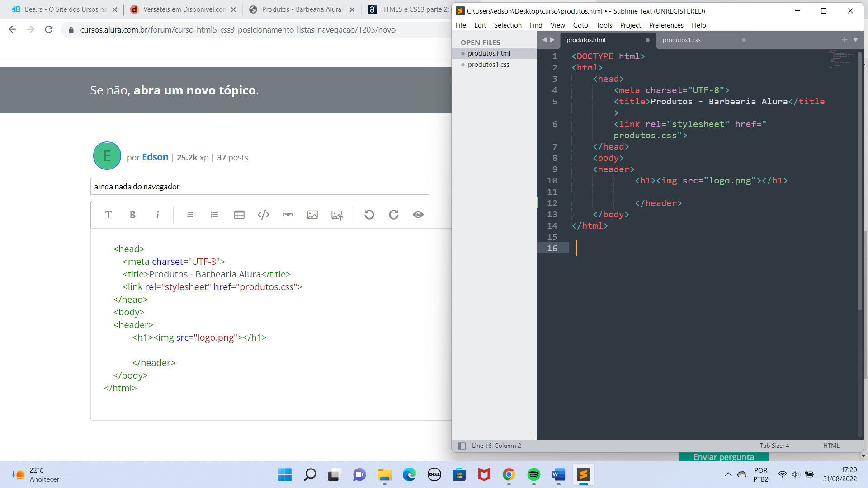Upload an image in forum editor
Image resolution: width=868 pixels, height=488 pixels.
pyautogui.click(x=337, y=215)
